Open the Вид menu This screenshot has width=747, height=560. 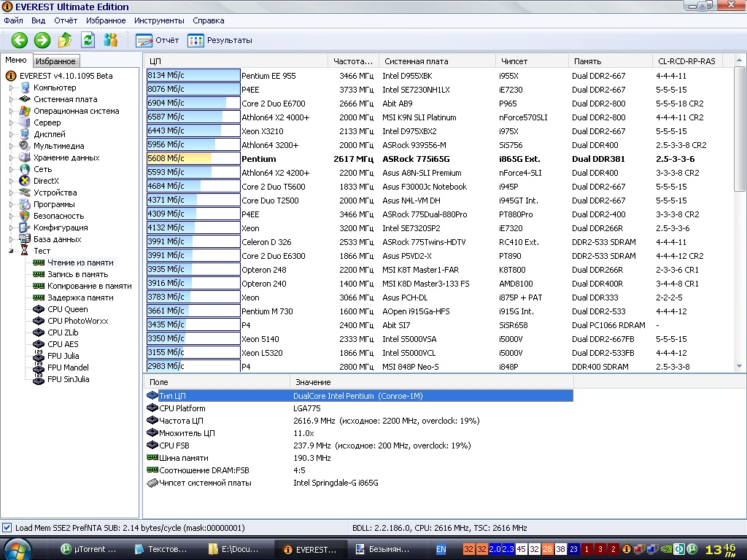38,20
